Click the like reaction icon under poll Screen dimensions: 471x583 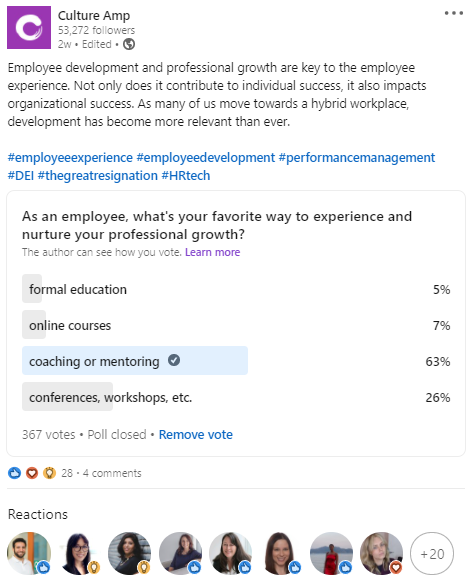(x=14, y=473)
